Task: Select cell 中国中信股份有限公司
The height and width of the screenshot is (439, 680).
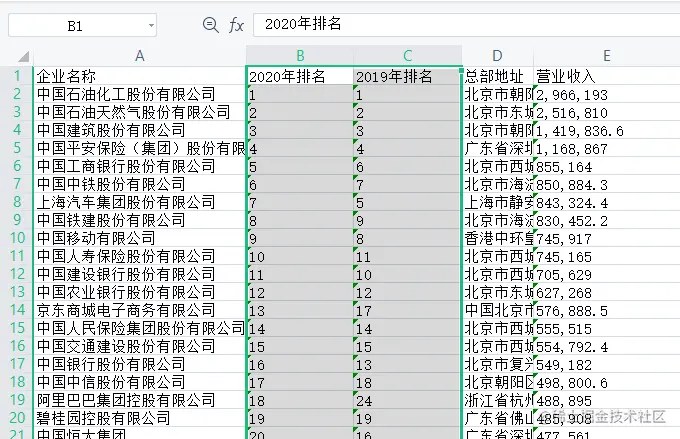Action: click(x=140, y=382)
